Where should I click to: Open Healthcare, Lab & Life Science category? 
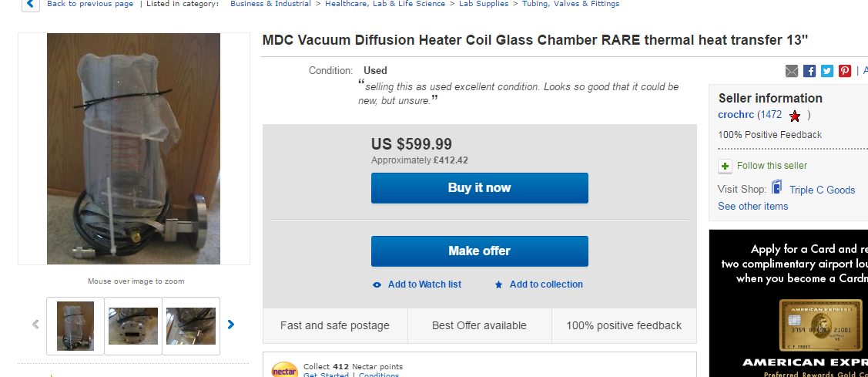pos(385,4)
